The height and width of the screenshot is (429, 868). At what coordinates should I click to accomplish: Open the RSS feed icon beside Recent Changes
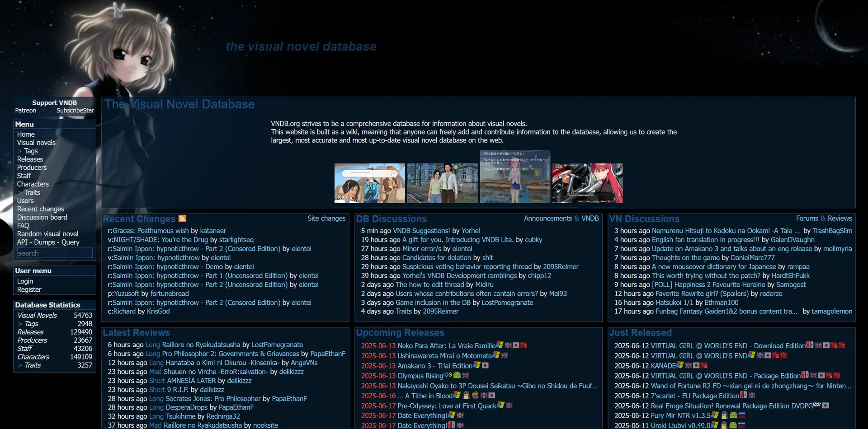point(182,219)
